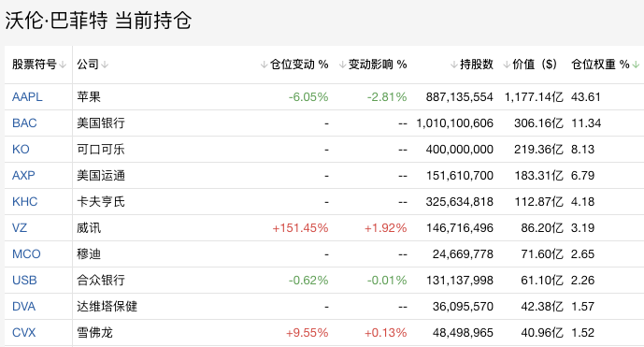Click the 仓位权重 % column header
The image size is (644, 347).
(600, 65)
